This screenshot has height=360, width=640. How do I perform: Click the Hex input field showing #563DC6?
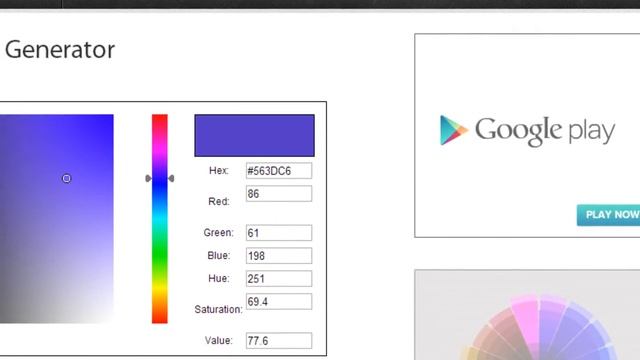pyautogui.click(x=279, y=171)
